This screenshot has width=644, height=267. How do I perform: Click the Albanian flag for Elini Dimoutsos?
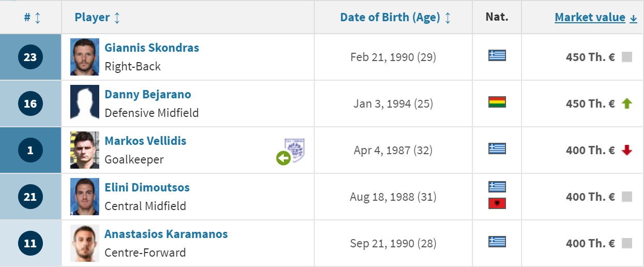497,203
